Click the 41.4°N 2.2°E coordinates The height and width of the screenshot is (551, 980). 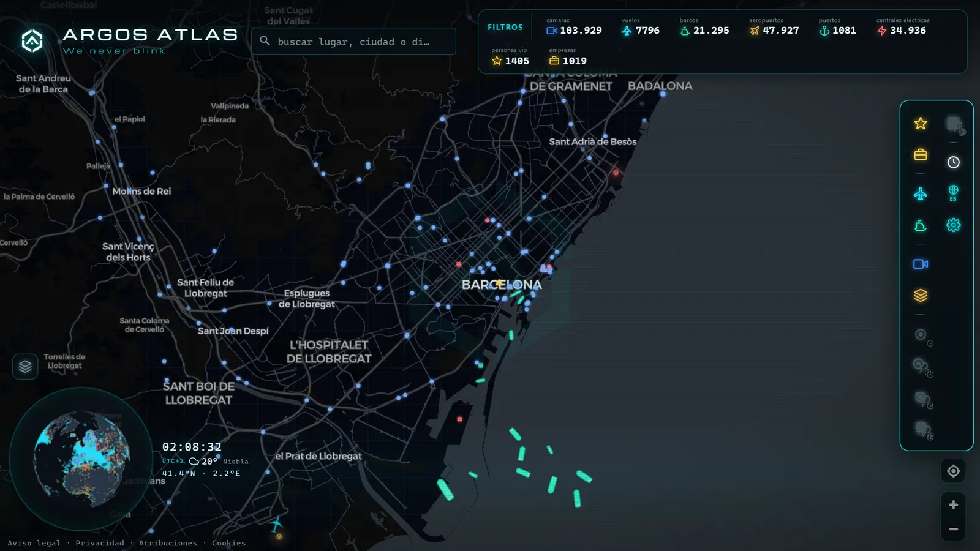(201, 473)
